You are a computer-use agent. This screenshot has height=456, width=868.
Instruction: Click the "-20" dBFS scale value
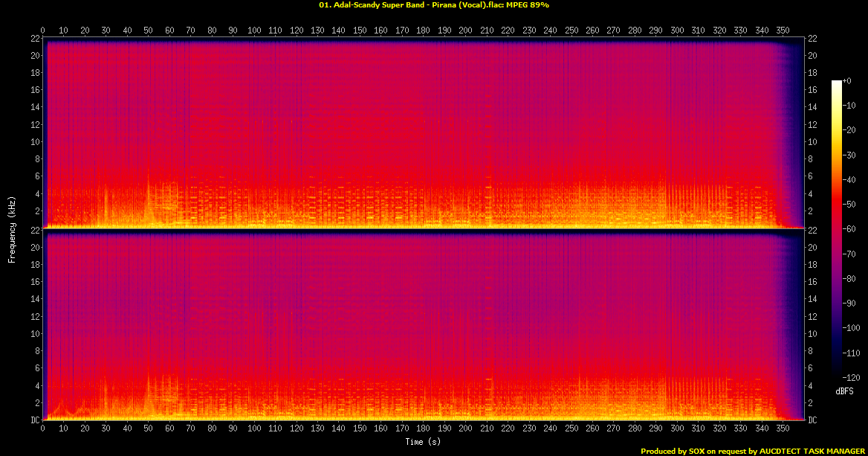[x=849, y=130]
